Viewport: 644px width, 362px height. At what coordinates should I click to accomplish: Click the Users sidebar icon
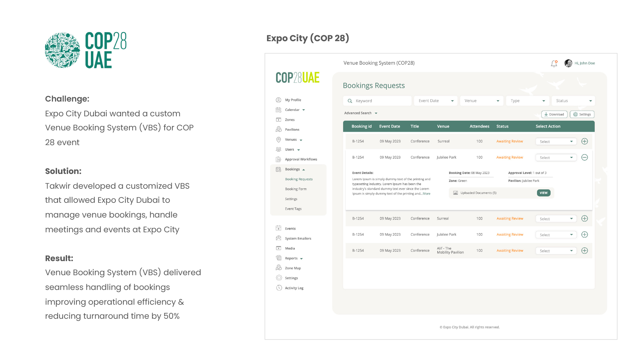tap(278, 149)
